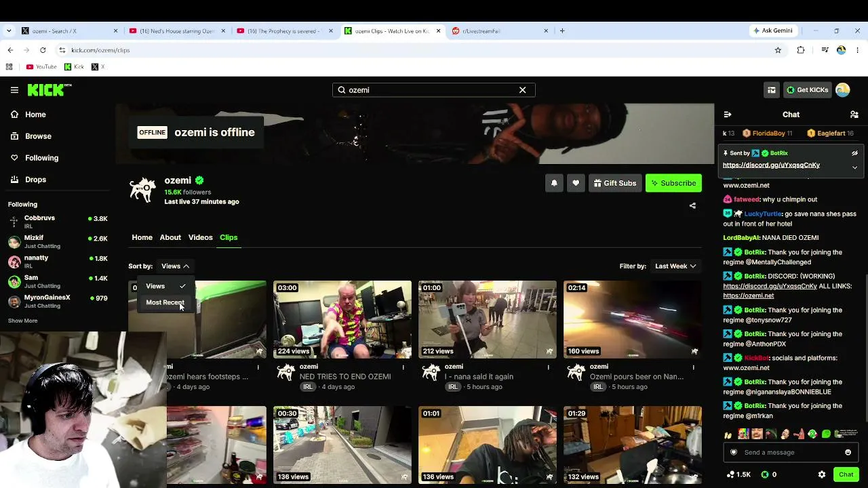Click the green Chat send button
Image resolution: width=868 pixels, height=488 pixels.
point(846,474)
